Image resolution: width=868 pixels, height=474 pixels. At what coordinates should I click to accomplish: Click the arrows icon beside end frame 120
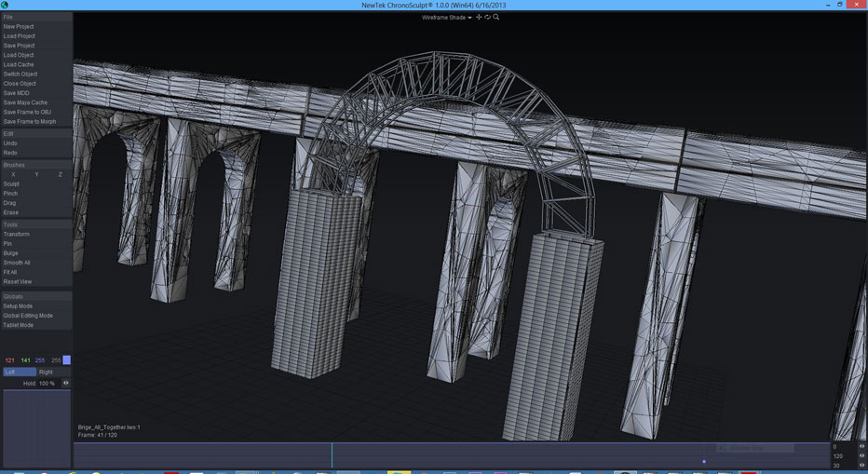[x=861, y=456]
